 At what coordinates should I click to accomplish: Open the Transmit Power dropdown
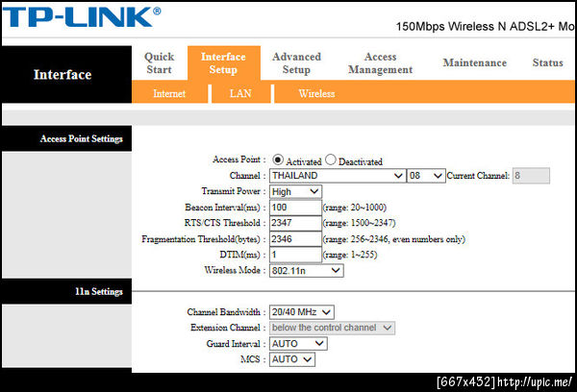click(x=295, y=191)
